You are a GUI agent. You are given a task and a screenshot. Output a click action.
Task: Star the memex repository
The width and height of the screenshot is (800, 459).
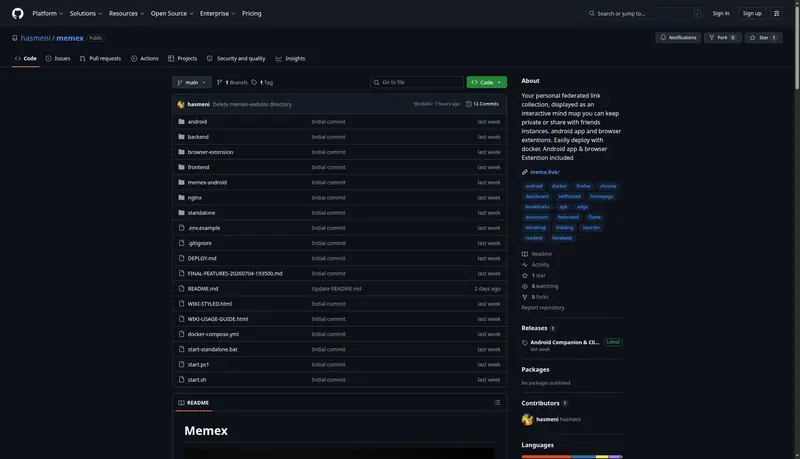tap(763, 37)
